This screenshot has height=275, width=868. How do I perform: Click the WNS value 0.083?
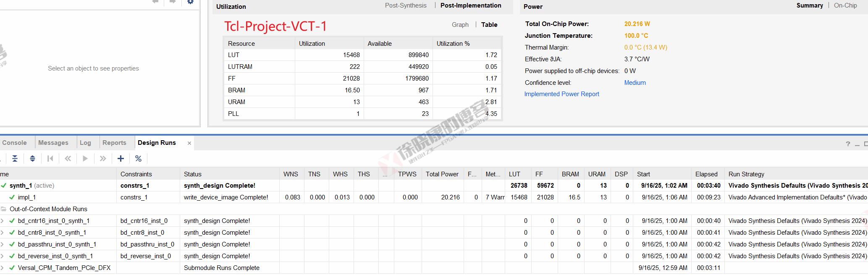[293, 197]
